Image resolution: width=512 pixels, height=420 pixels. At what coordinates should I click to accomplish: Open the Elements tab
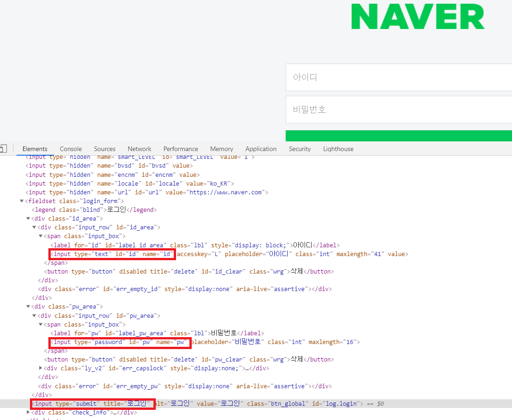click(35, 149)
